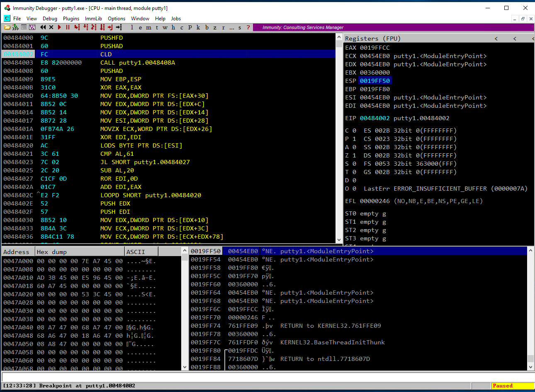Image resolution: width=535 pixels, height=392 pixels.
Task: Open the File menu
Action: pyautogui.click(x=17, y=19)
